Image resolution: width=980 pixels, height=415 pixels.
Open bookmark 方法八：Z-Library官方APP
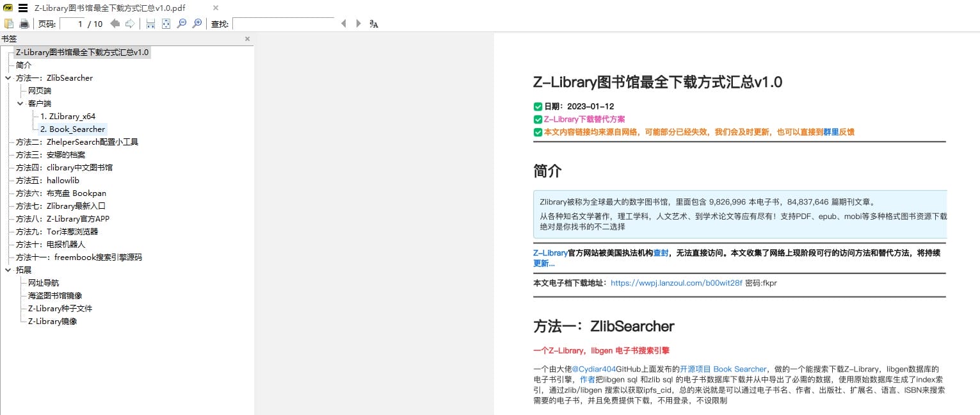(63, 219)
